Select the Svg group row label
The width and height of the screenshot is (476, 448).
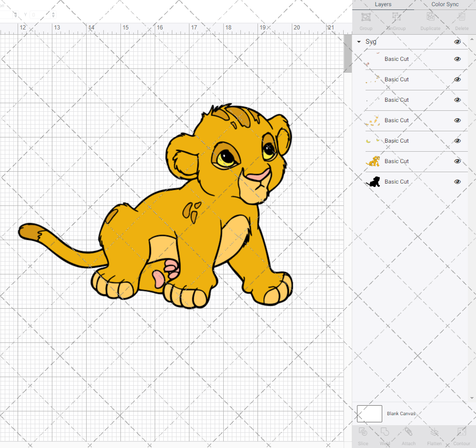[371, 41]
